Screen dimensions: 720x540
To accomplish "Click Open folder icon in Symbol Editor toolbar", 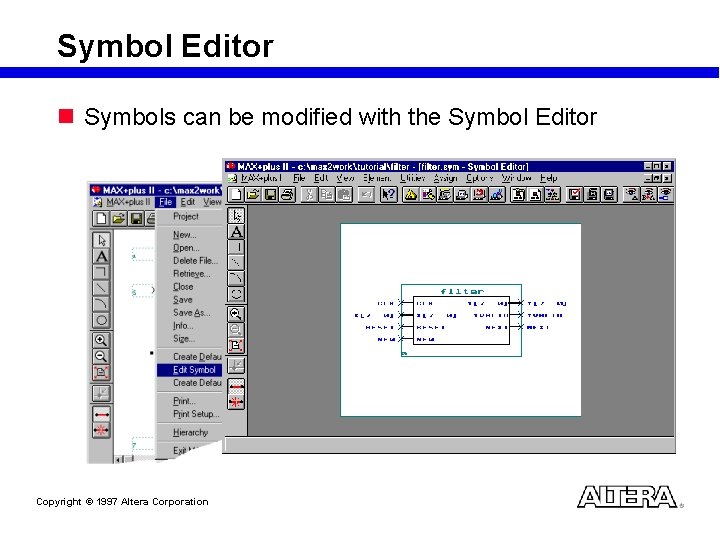I will click(253, 195).
